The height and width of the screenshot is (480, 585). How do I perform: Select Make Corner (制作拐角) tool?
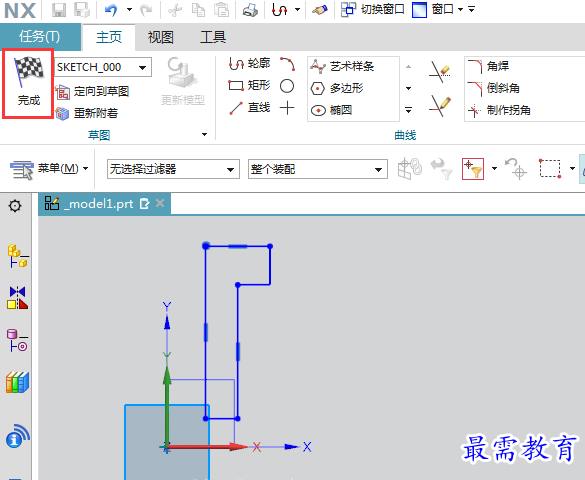pos(499,110)
